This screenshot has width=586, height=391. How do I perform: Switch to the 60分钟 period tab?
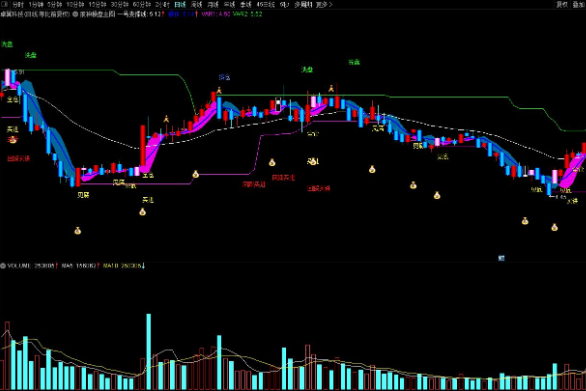coord(142,4)
